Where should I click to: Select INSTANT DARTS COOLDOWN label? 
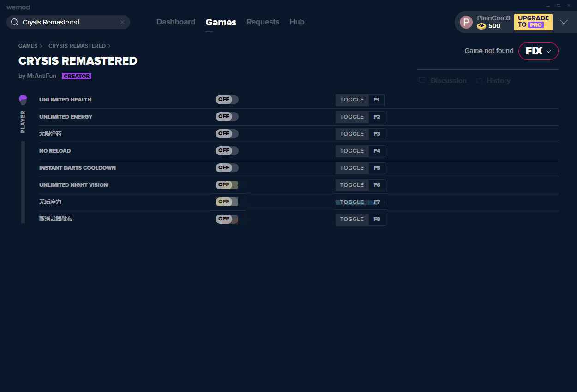point(78,168)
